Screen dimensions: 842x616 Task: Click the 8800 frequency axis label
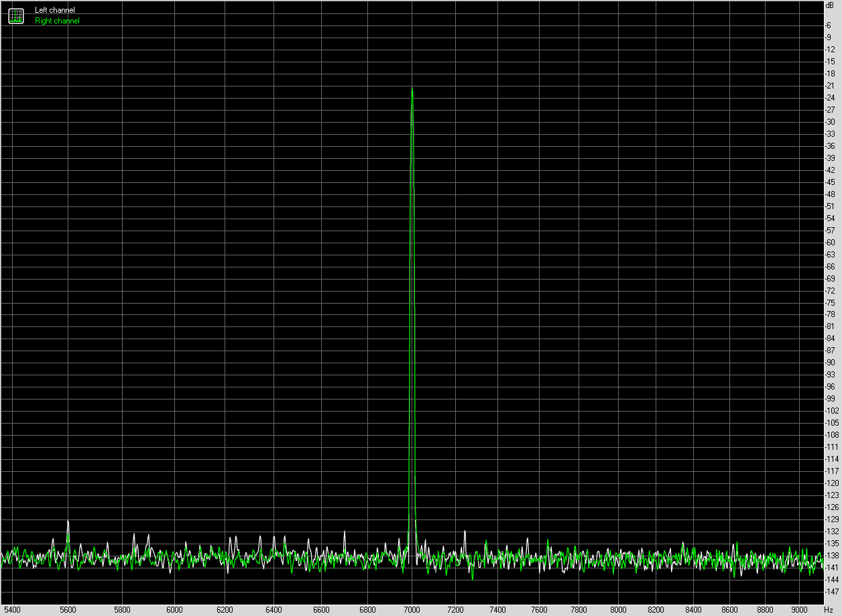pyautogui.click(x=764, y=609)
